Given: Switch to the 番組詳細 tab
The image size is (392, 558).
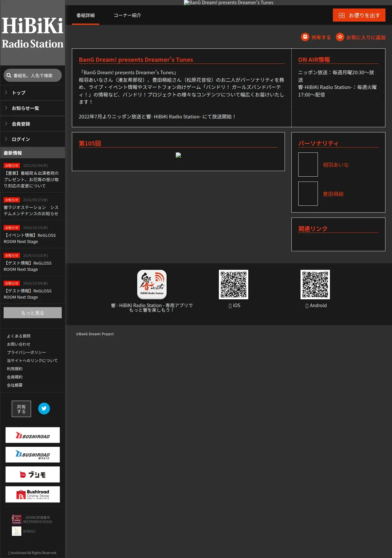Looking at the screenshot, I should click(86, 15).
